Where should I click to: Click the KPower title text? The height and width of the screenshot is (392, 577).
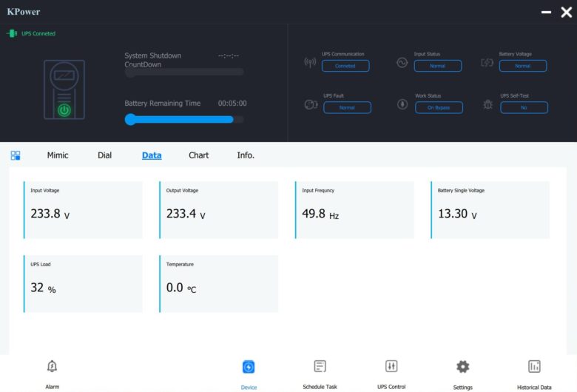tap(24, 12)
